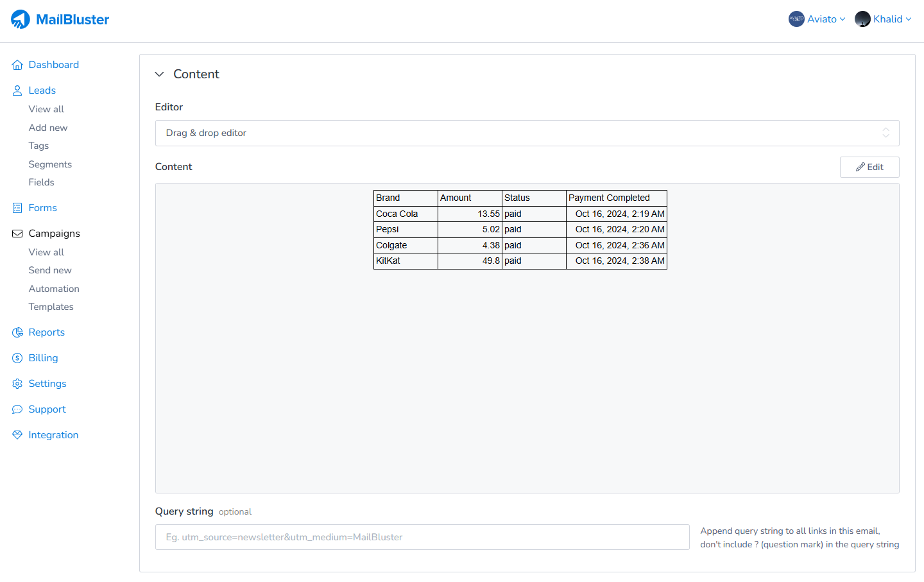This screenshot has width=924, height=582.
Task: Click the Leads person icon
Action: coord(17,90)
